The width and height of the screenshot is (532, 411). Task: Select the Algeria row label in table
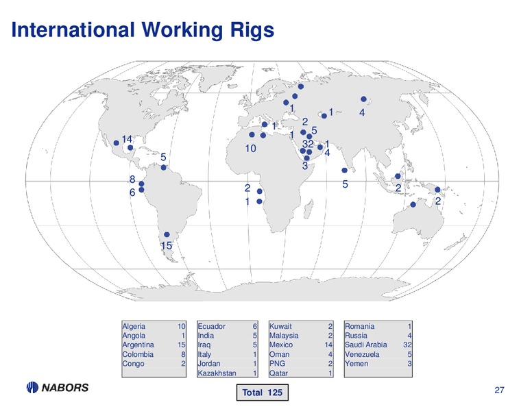pyautogui.click(x=134, y=326)
